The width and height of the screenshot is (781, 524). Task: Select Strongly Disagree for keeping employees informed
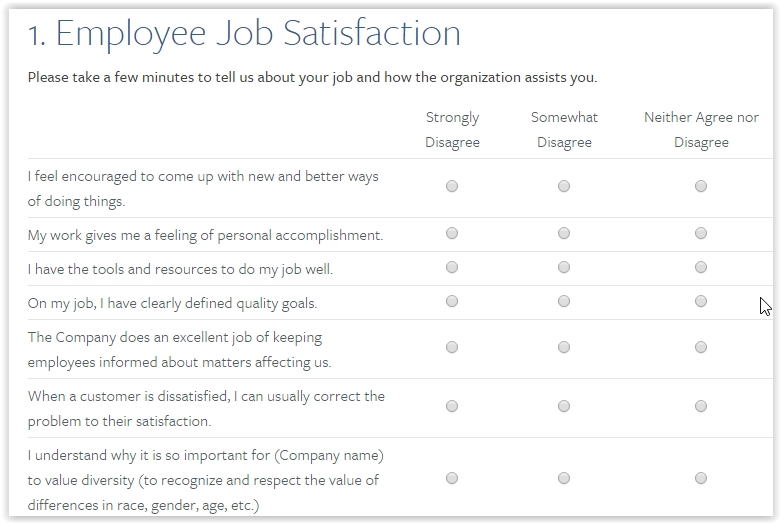[x=452, y=348]
